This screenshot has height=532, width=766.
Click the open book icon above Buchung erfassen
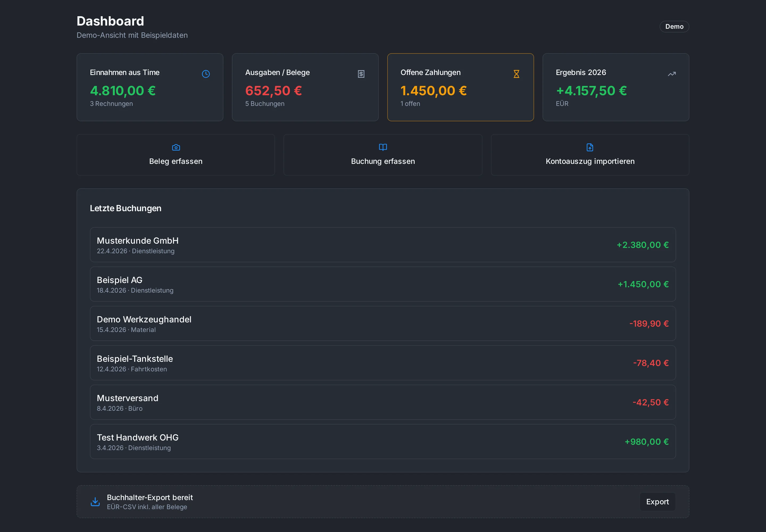pos(383,147)
